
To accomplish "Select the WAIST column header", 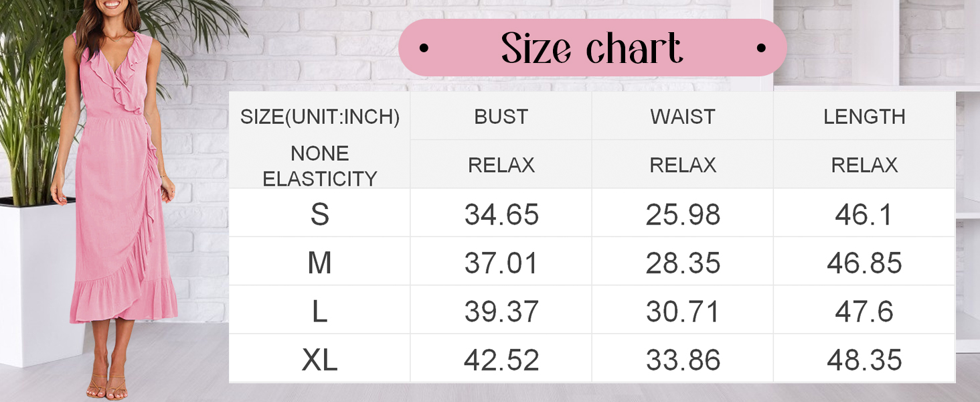I will 683,117.
